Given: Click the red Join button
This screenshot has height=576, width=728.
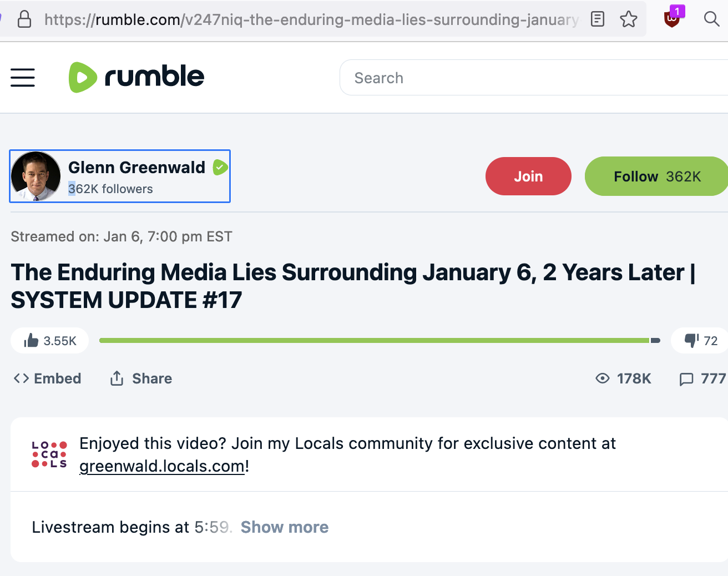Looking at the screenshot, I should 528,176.
